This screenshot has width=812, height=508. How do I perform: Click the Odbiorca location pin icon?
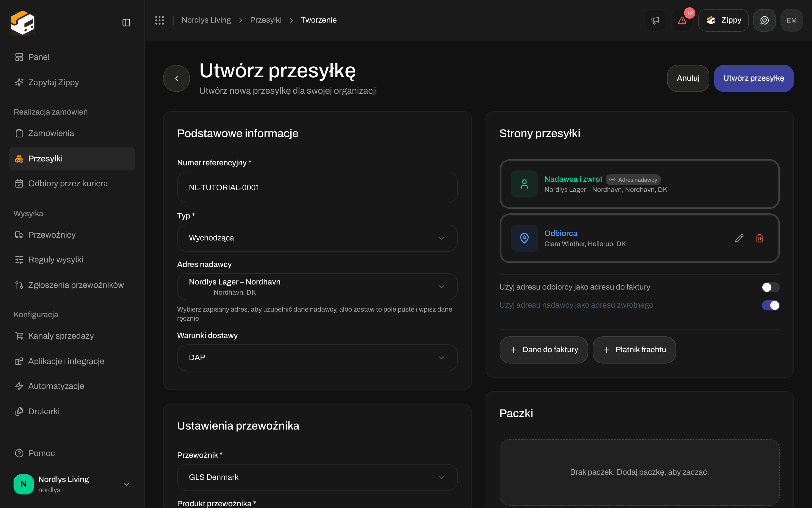pos(524,238)
